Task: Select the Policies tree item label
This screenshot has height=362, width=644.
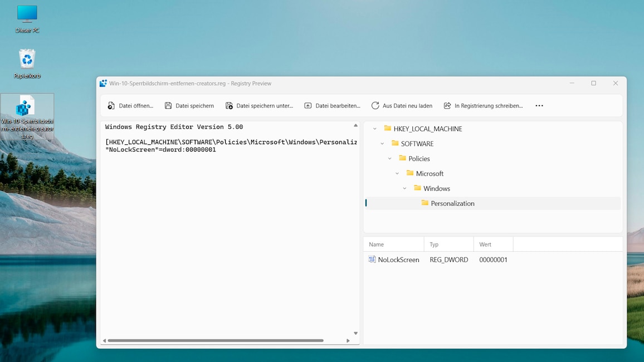Action: coord(419,159)
